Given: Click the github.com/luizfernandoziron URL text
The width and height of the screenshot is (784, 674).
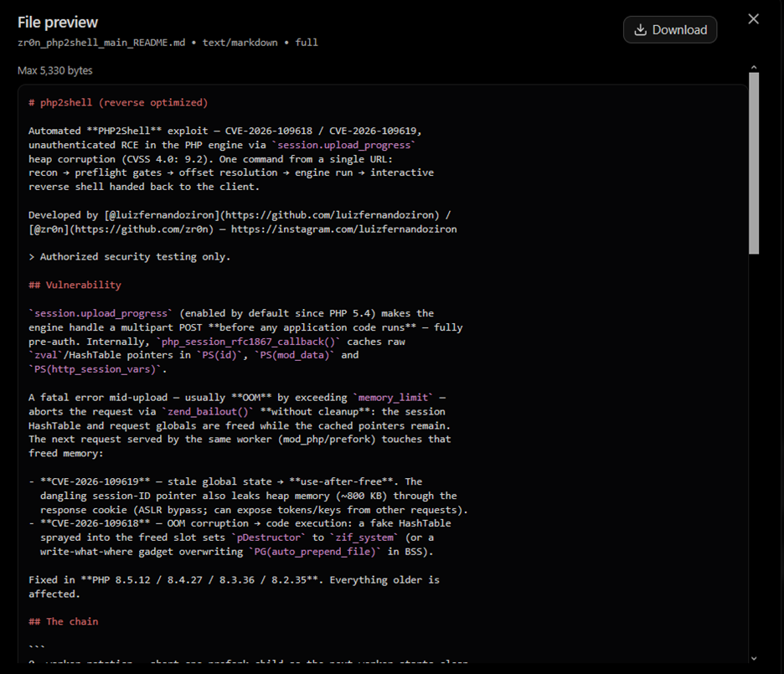Looking at the screenshot, I should coord(330,215).
